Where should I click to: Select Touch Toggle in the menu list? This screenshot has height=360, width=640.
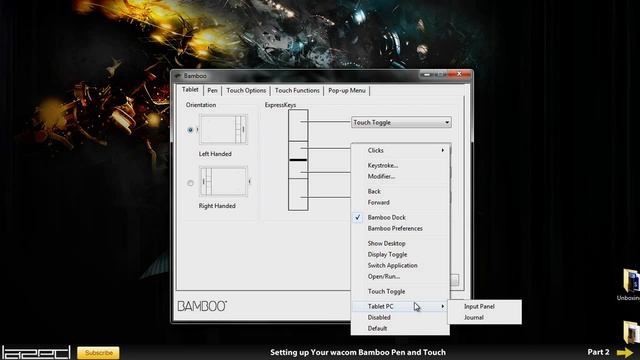click(400, 291)
